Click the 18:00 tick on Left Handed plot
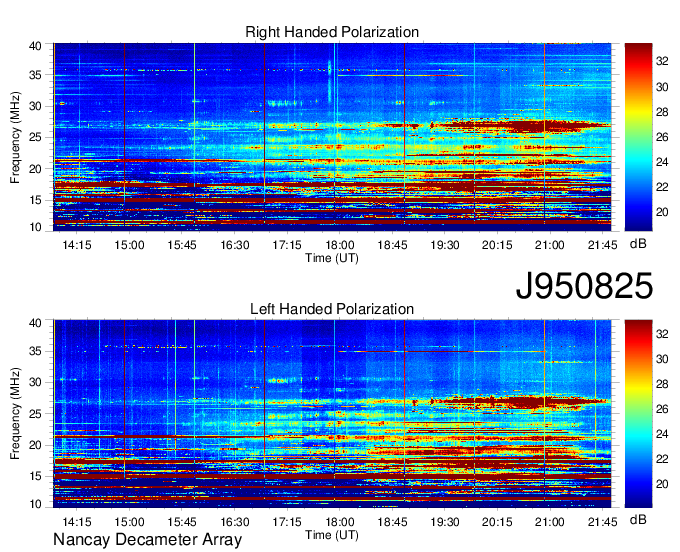Image resolution: width=680 pixels, height=552 pixels. [x=340, y=522]
